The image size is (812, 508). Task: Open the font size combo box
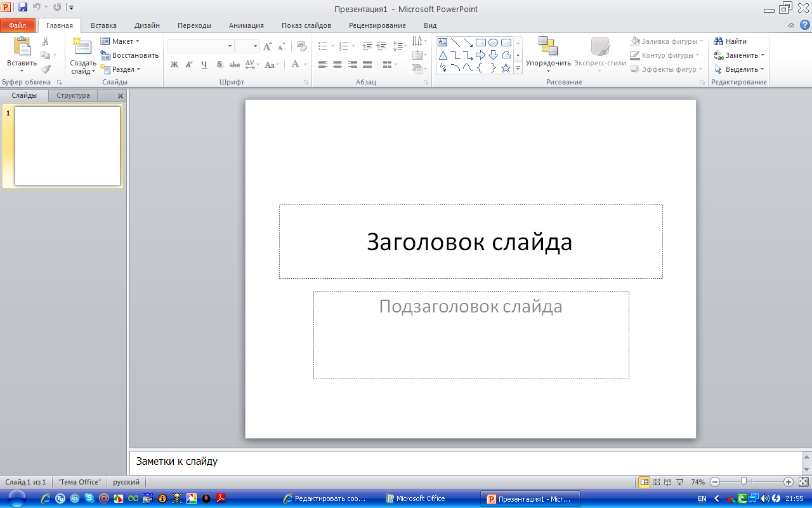pos(247,46)
